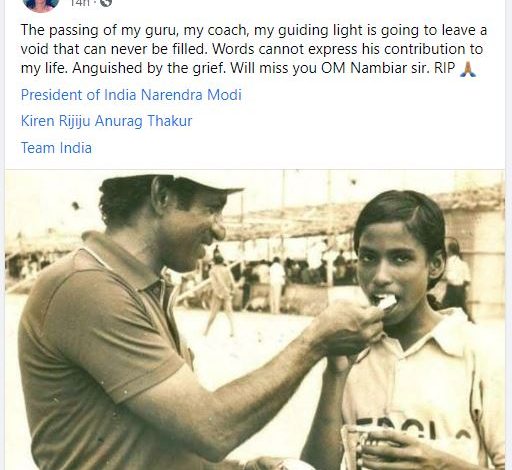The image size is (512, 470).
Task: Click the lettering on the athlete's jersey
Action: tap(413, 430)
